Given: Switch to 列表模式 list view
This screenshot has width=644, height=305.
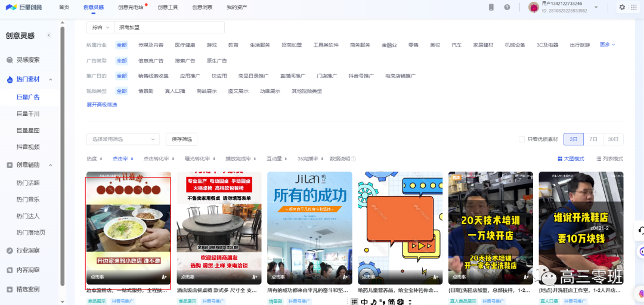Looking at the screenshot, I should [610, 159].
